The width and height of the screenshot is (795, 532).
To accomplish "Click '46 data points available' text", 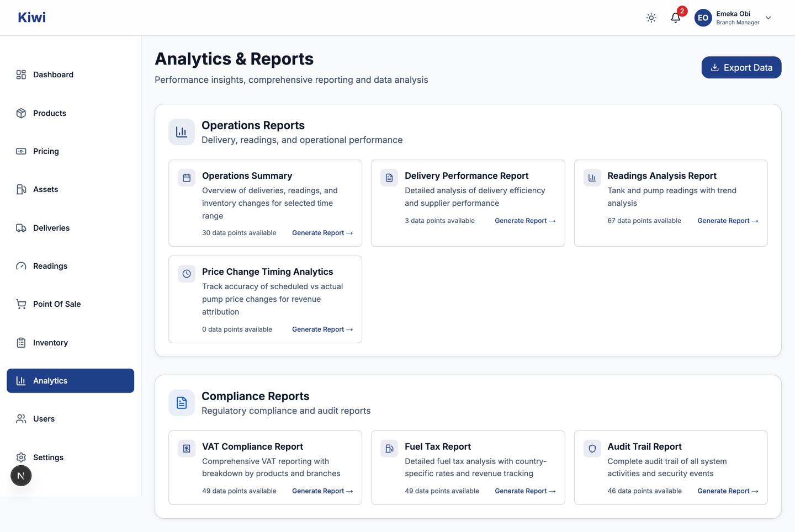I will point(644,491).
